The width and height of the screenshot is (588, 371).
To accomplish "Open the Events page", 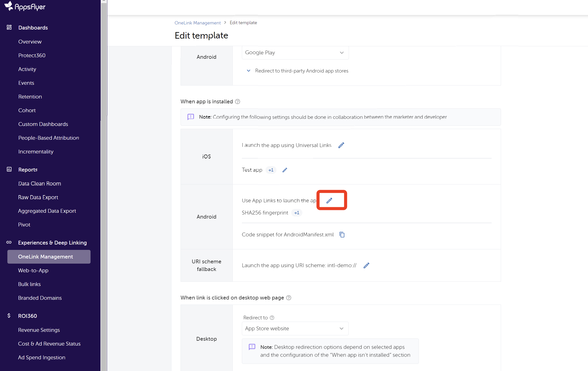I will click(x=26, y=83).
